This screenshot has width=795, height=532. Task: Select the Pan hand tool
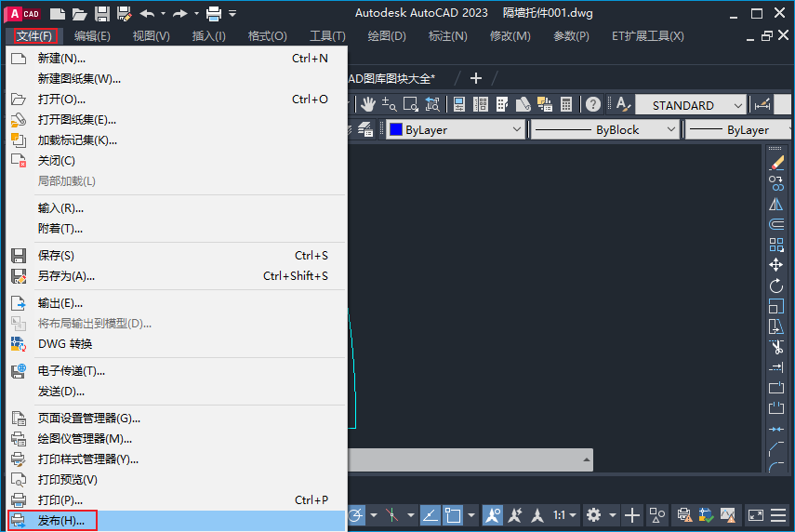[368, 104]
